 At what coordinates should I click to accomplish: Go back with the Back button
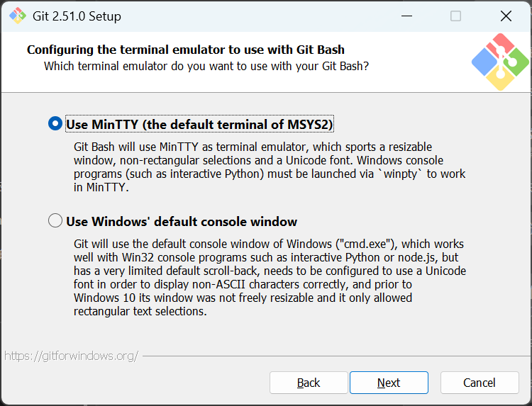(x=309, y=383)
